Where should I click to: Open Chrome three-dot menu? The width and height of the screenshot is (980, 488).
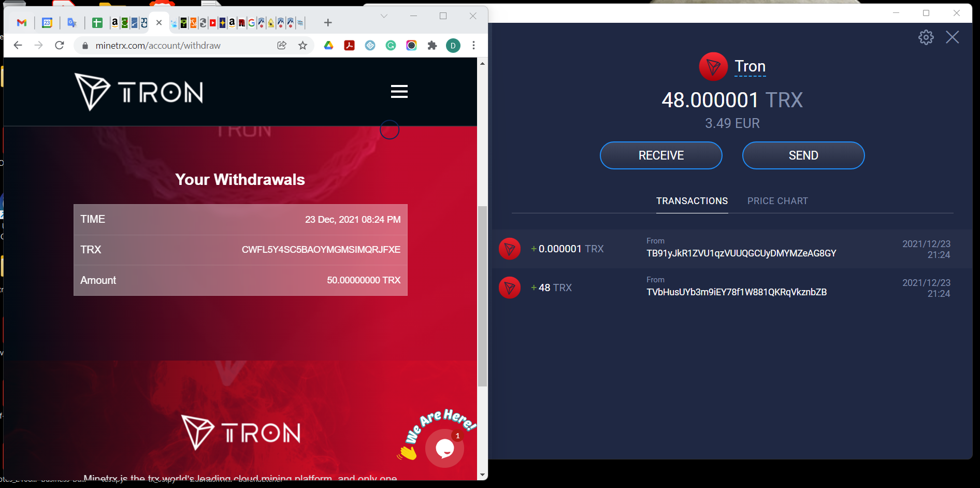click(473, 46)
